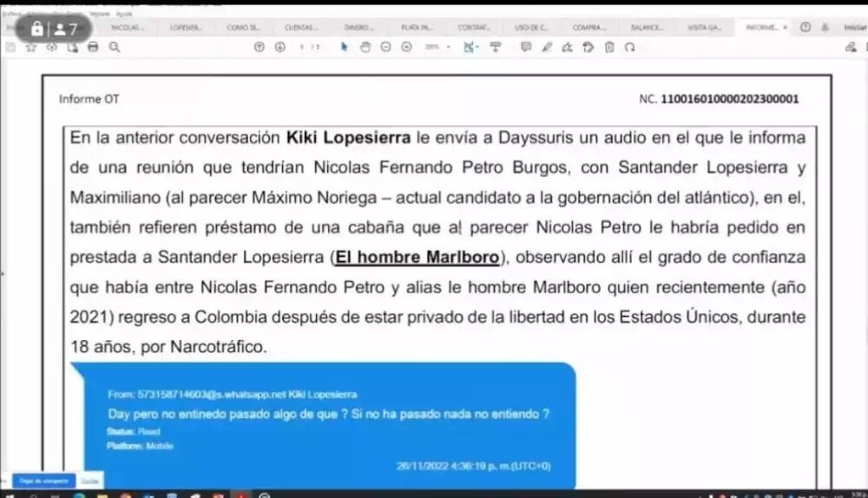The height and width of the screenshot is (498, 868).
Task: Click the page number field
Action: [x=302, y=48]
